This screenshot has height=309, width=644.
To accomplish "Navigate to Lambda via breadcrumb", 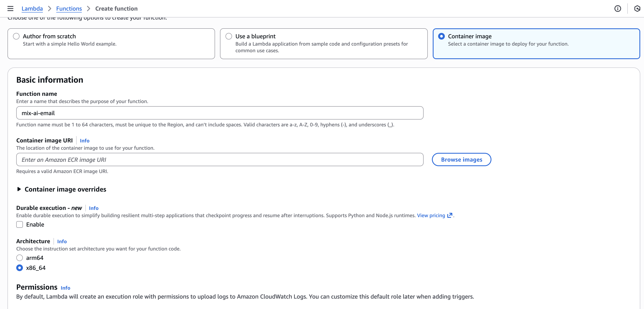I will pos(32,8).
